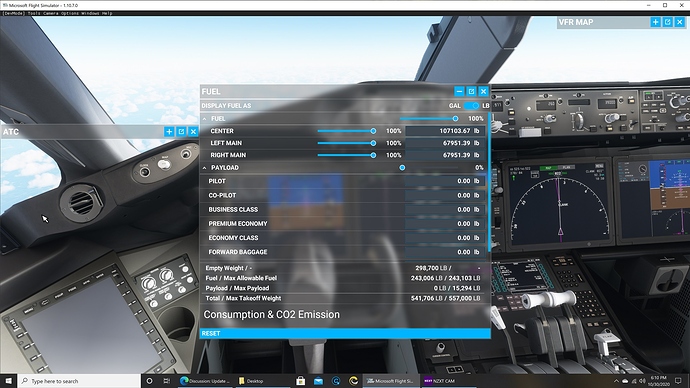Click the fuel panel vertical scrollbar
The image size is (690, 388).
tap(489, 183)
